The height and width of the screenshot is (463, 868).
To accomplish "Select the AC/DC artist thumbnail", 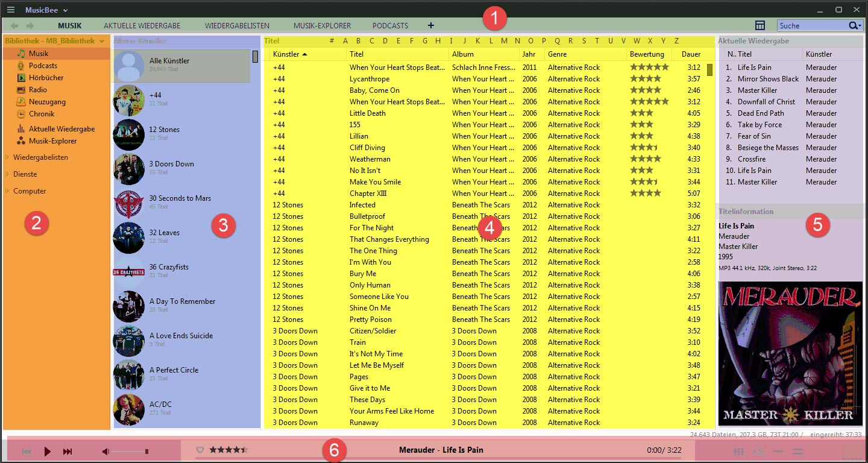I will [x=128, y=410].
